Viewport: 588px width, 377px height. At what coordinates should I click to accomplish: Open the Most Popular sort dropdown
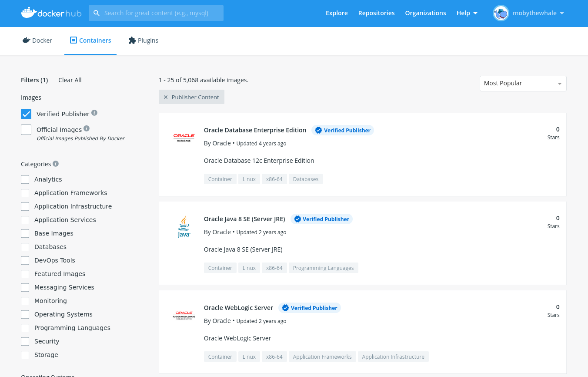[x=523, y=84]
